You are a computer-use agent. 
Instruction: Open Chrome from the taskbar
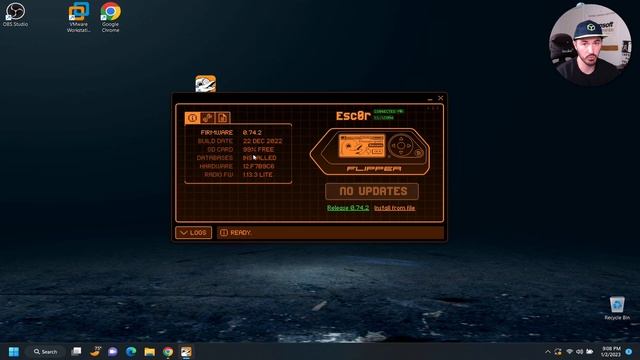pyautogui.click(x=168, y=351)
